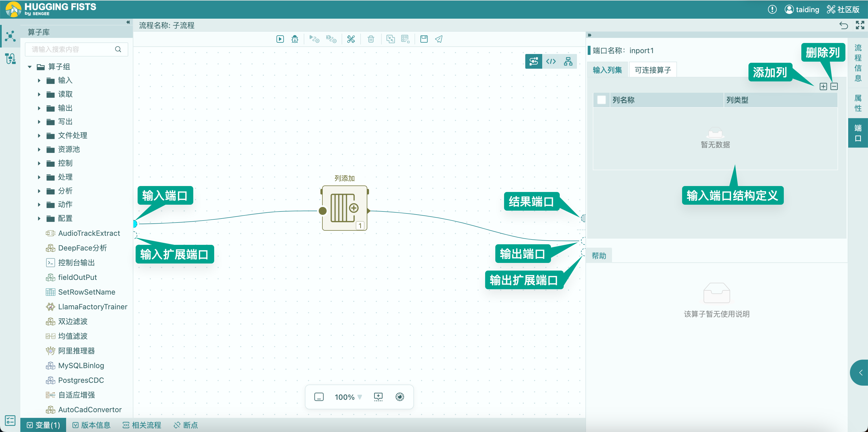Check the select-all column header checkbox
This screenshot has height=432, width=868.
tap(602, 100)
